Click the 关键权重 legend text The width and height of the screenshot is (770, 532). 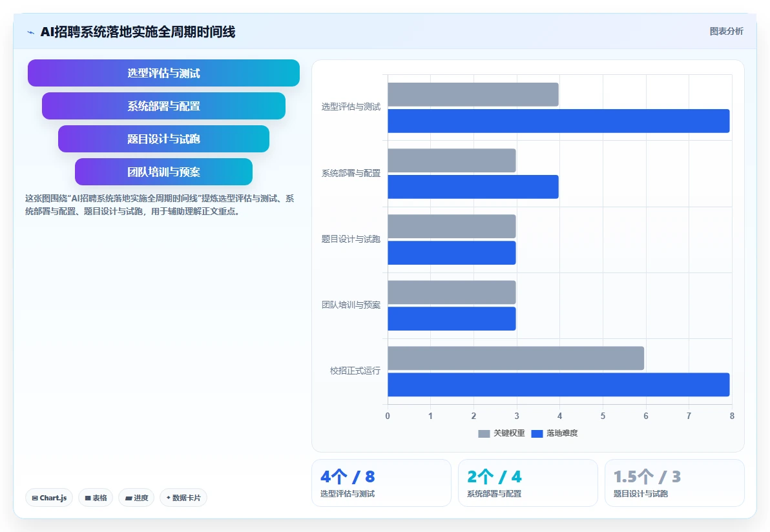(x=509, y=433)
